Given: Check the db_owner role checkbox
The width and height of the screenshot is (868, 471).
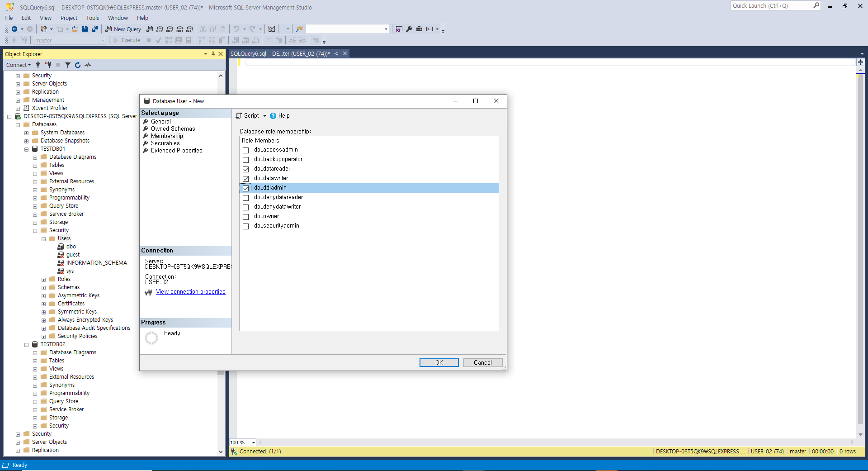Looking at the screenshot, I should [x=246, y=217].
